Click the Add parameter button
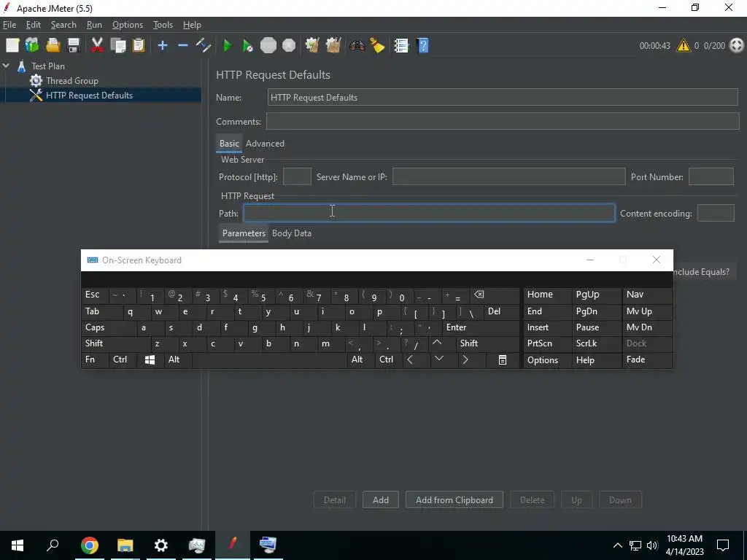747x560 pixels. pos(380,500)
